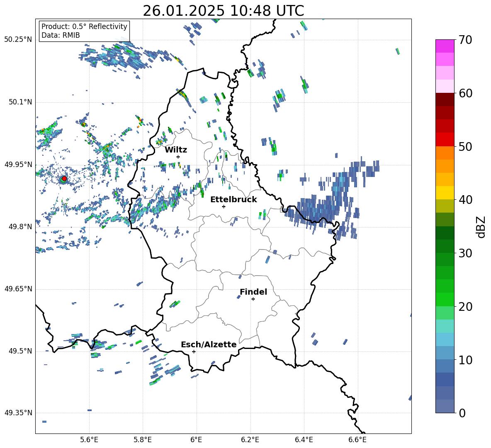
Task: Click the cross marker below Findel
Action: 253,299
